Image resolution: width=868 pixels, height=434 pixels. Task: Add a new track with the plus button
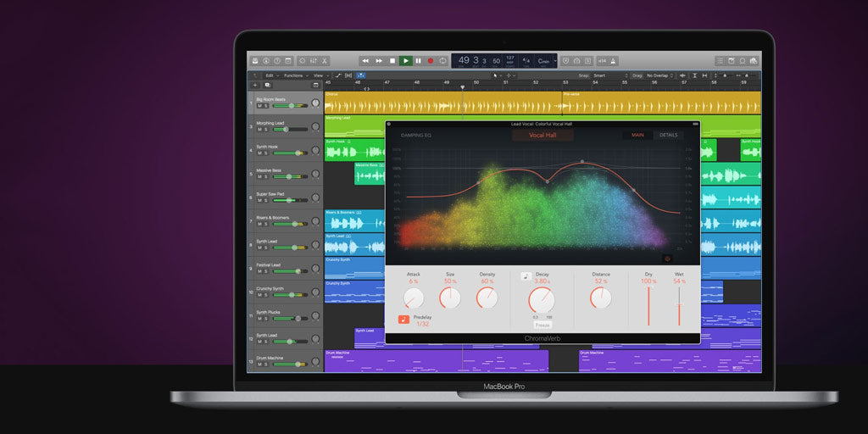coord(254,86)
